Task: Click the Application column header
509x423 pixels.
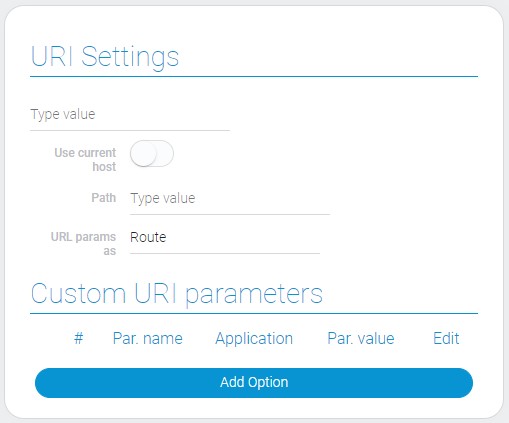Action: (x=254, y=339)
